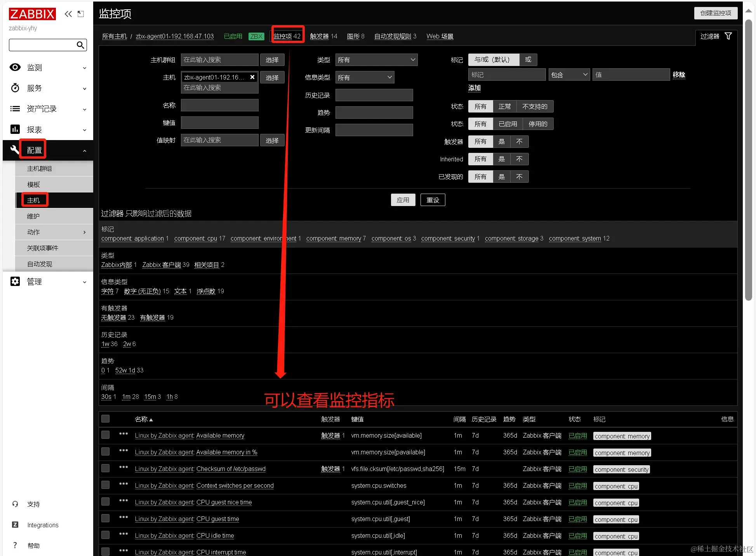Collapse the sidebar with double chevron icon
Viewport: 756px width, 556px height.
coord(68,14)
